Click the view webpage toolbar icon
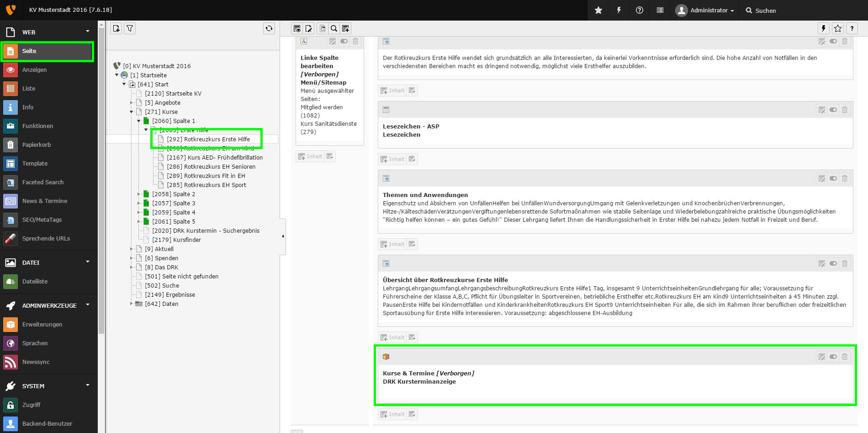Screen dimensions: 868x433 [x=297, y=28]
